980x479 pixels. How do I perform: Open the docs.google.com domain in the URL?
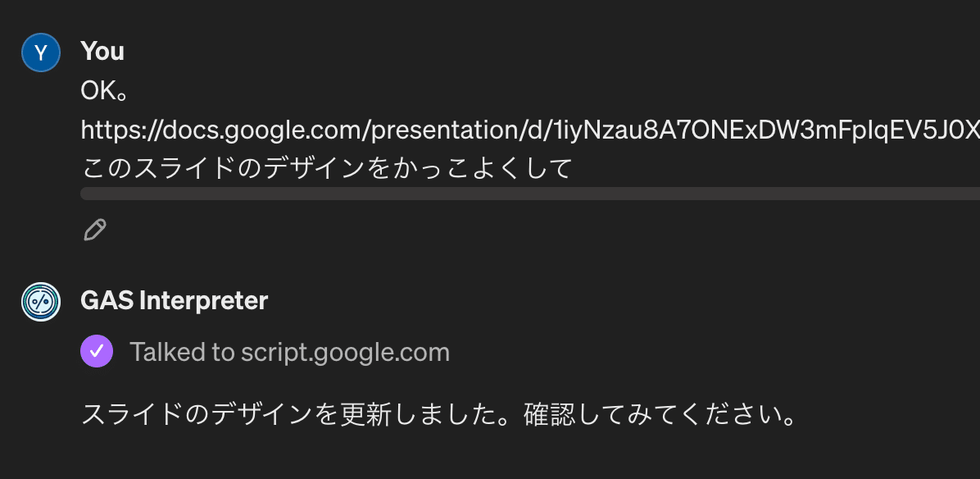click(246, 130)
